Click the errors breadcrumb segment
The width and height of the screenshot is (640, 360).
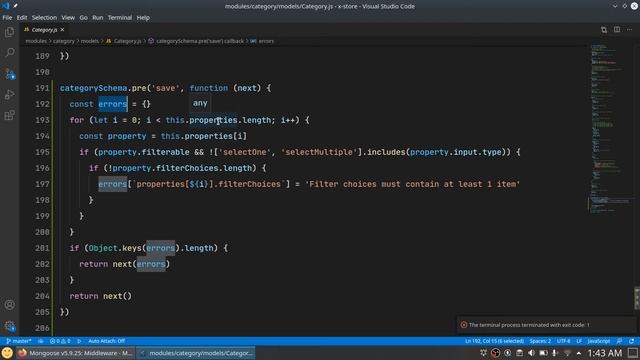pyautogui.click(x=262, y=41)
